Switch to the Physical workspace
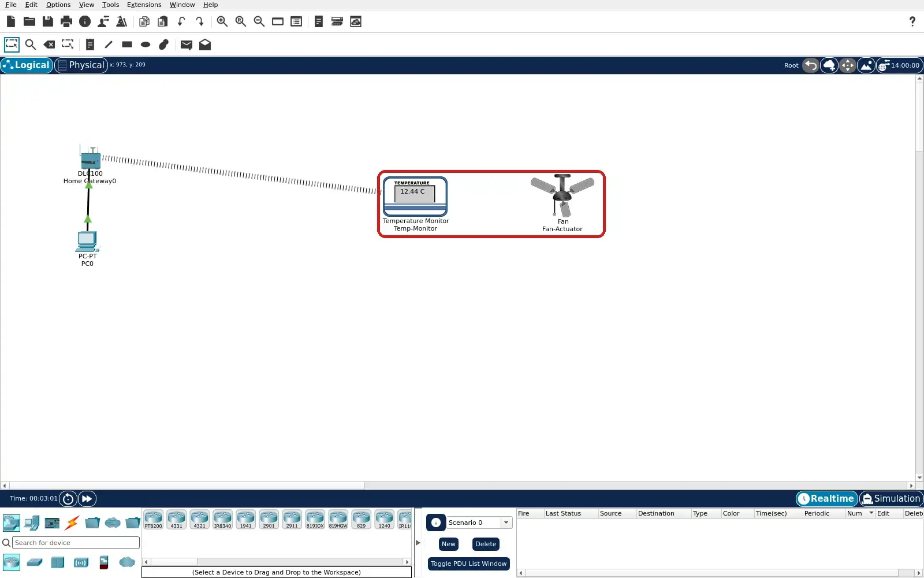Screen dimensions: 924x578 (81, 65)
